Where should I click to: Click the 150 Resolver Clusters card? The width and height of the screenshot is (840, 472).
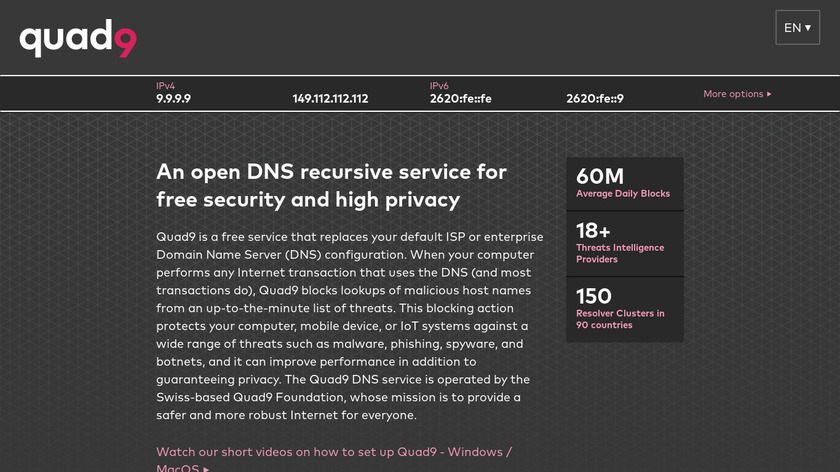coord(625,310)
